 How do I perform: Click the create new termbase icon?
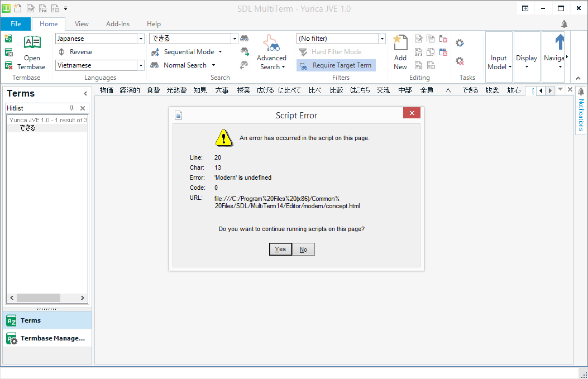pyautogui.click(x=8, y=39)
